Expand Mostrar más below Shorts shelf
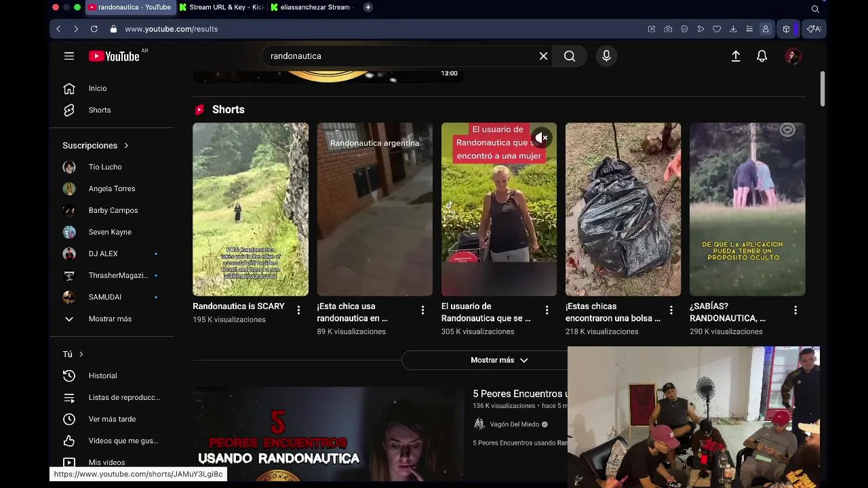Image resolution: width=868 pixels, height=488 pixels. click(499, 360)
